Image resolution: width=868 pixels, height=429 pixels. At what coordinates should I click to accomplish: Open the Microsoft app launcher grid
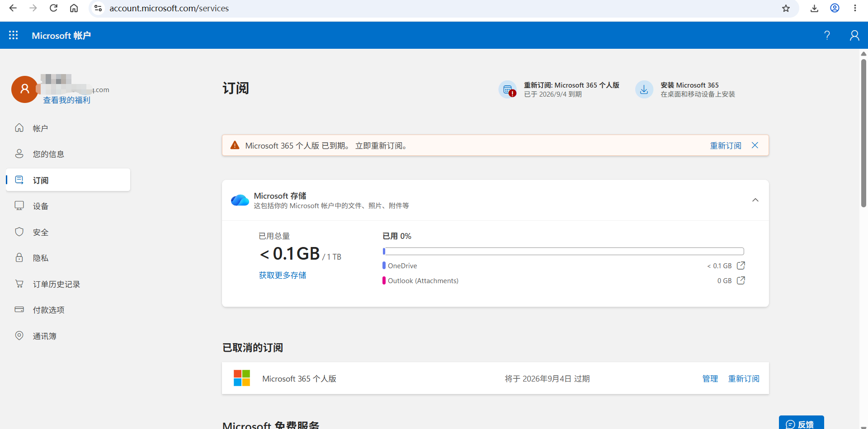14,35
